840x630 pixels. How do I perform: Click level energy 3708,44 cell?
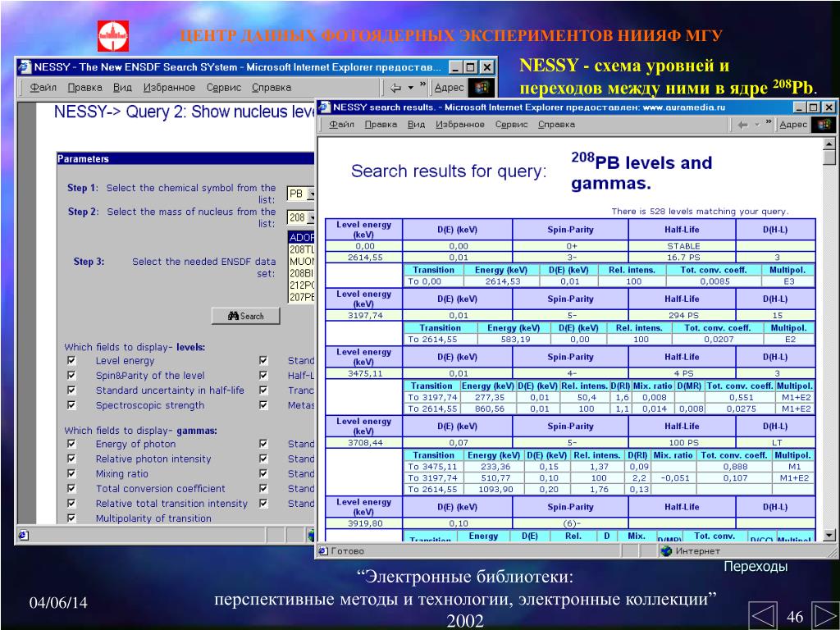(x=364, y=443)
